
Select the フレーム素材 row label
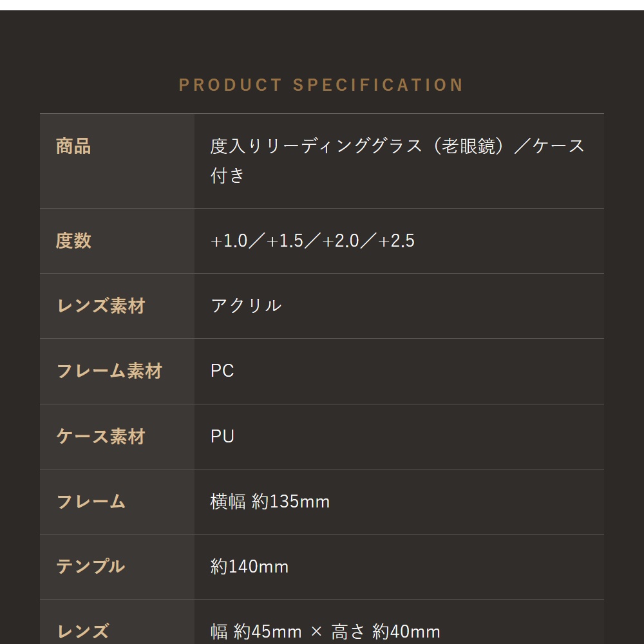(109, 371)
